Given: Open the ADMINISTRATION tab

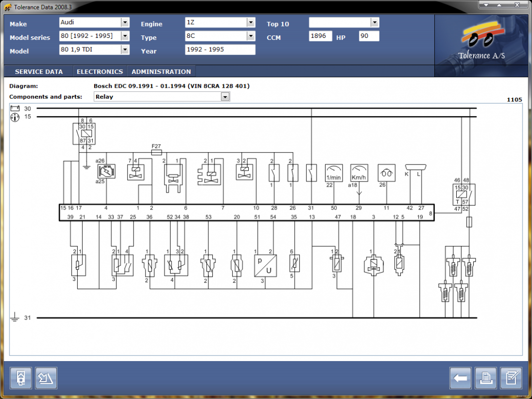Looking at the screenshot, I should pos(161,72).
